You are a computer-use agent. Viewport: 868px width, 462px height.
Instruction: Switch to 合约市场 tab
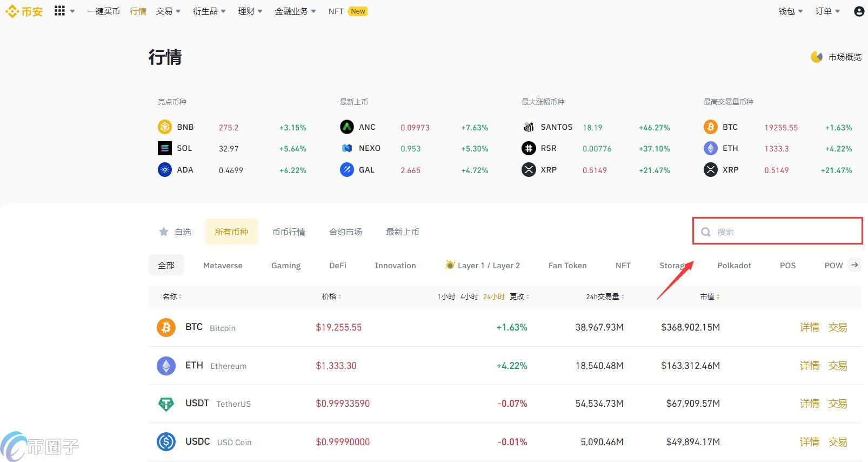coord(345,232)
